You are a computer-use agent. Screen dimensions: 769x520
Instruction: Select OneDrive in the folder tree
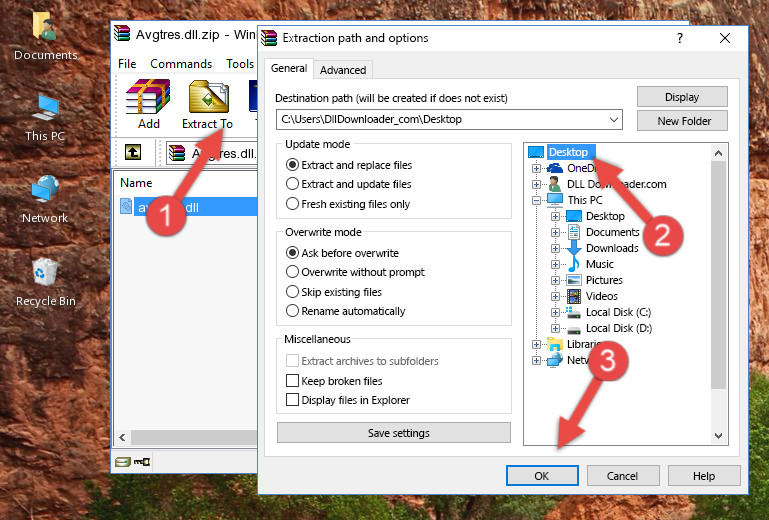point(581,168)
